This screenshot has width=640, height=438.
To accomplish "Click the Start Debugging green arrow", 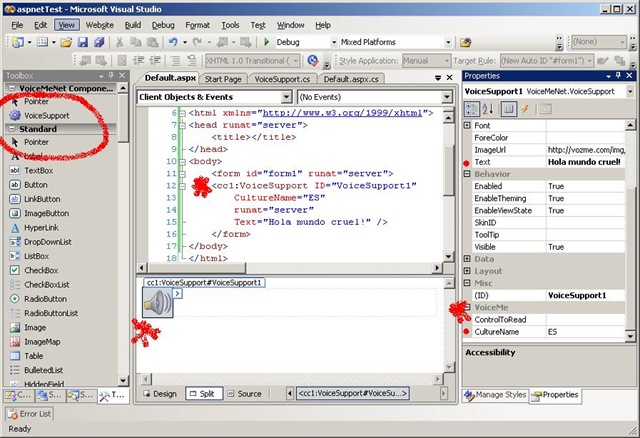I will [x=267, y=42].
